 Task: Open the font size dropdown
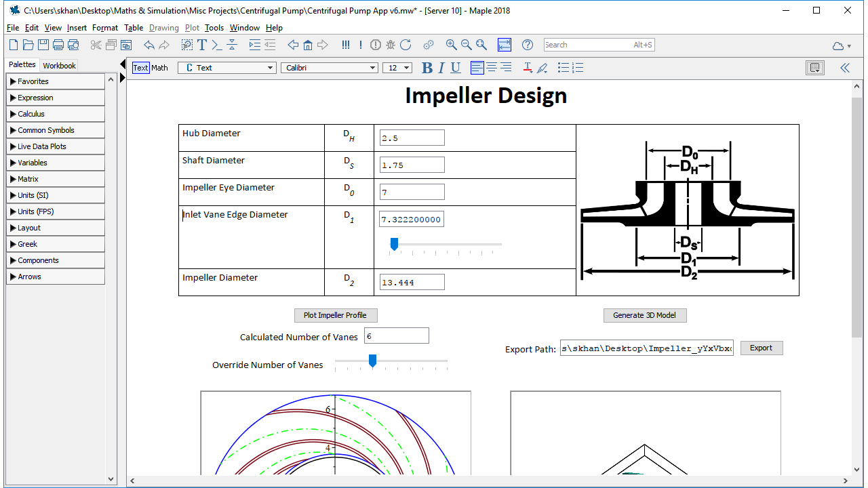tap(397, 68)
